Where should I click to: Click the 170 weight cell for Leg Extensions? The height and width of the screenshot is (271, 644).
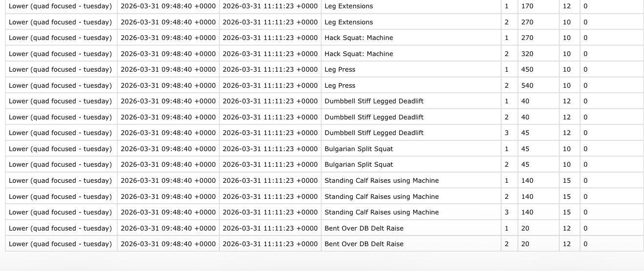(527, 6)
